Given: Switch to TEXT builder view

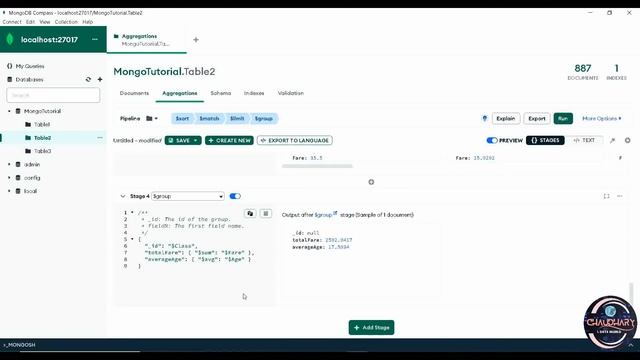Looking at the screenshot, I should click(584, 140).
